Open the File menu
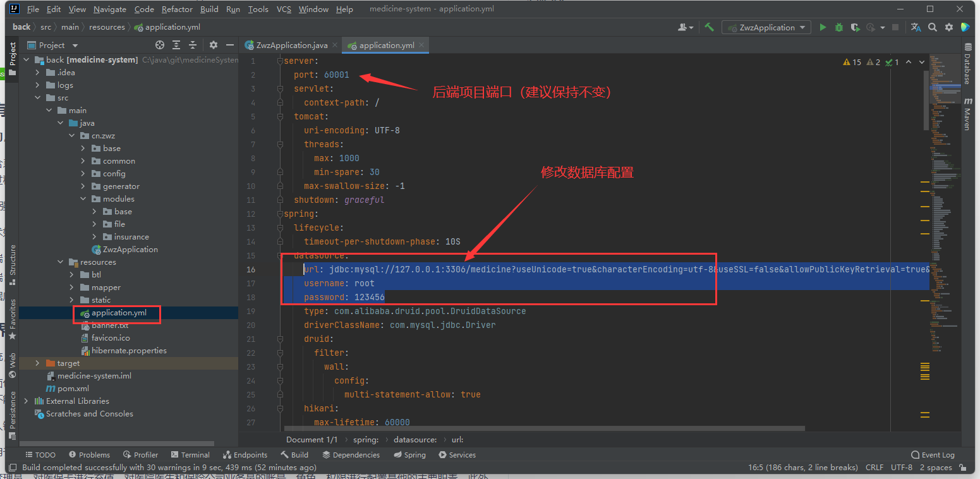Viewport: 980px width, 479px height. [33, 9]
